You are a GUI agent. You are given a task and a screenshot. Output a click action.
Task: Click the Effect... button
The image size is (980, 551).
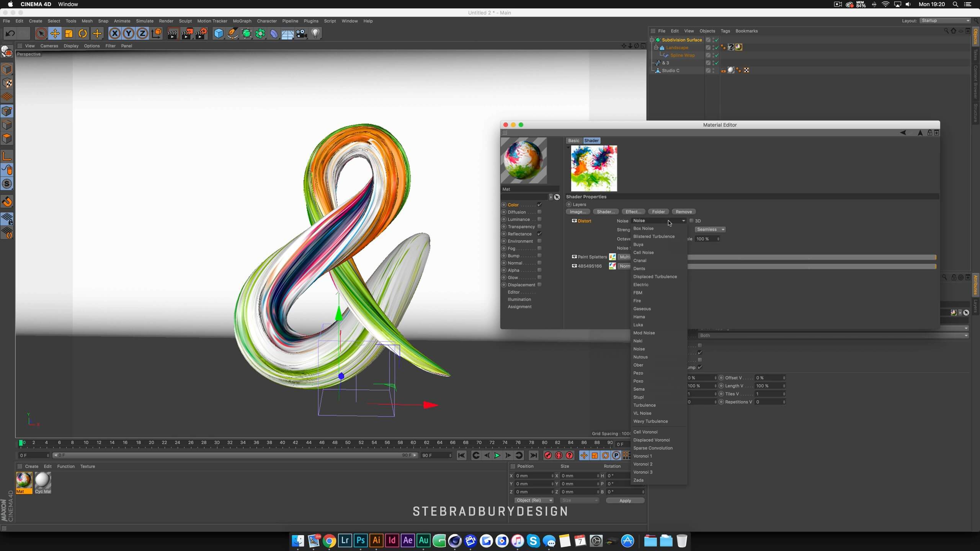[x=633, y=212]
